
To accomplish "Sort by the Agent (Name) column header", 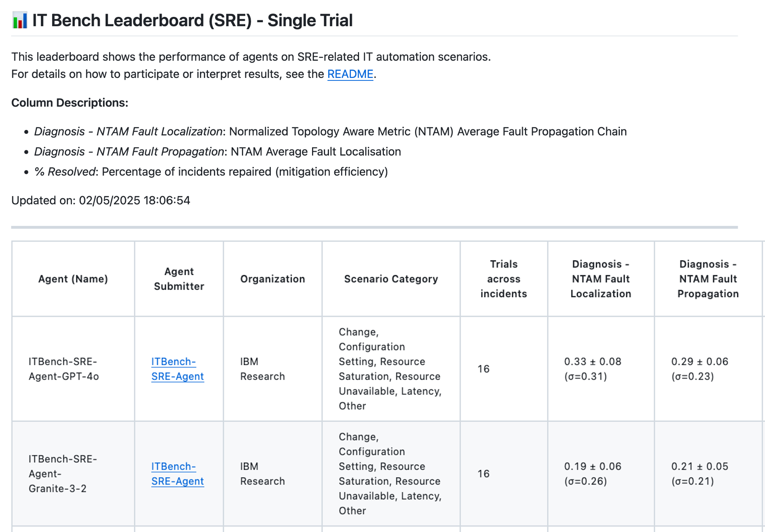I will pos(73,279).
